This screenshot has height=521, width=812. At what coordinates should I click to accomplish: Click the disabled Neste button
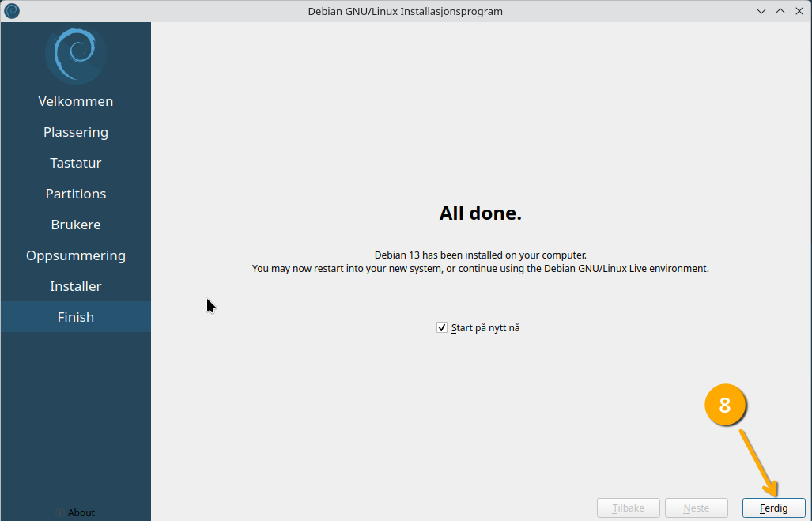pyautogui.click(x=696, y=508)
